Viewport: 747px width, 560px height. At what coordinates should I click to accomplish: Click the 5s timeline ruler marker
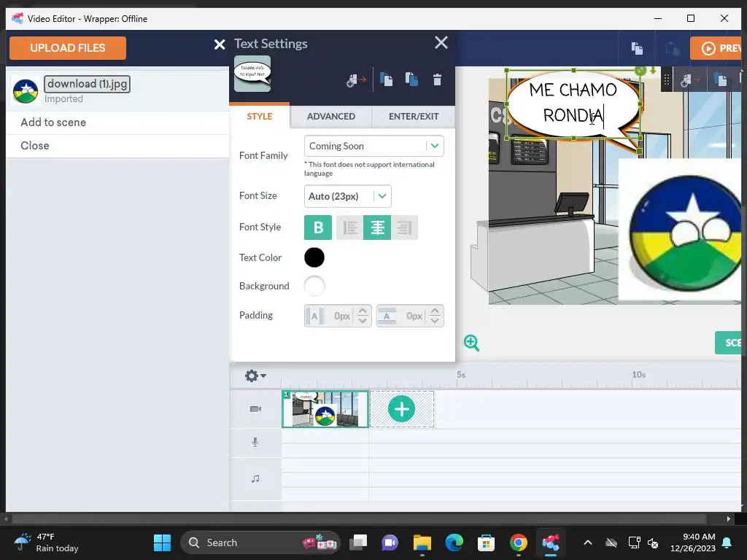(461, 375)
